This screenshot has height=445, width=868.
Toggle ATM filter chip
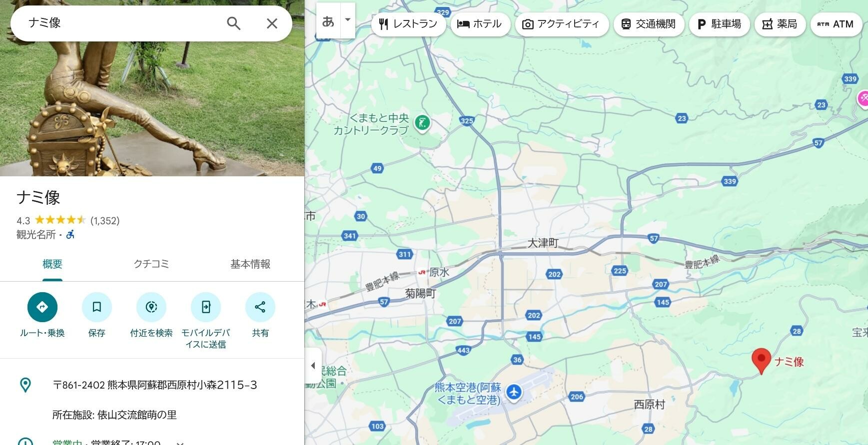click(x=836, y=24)
